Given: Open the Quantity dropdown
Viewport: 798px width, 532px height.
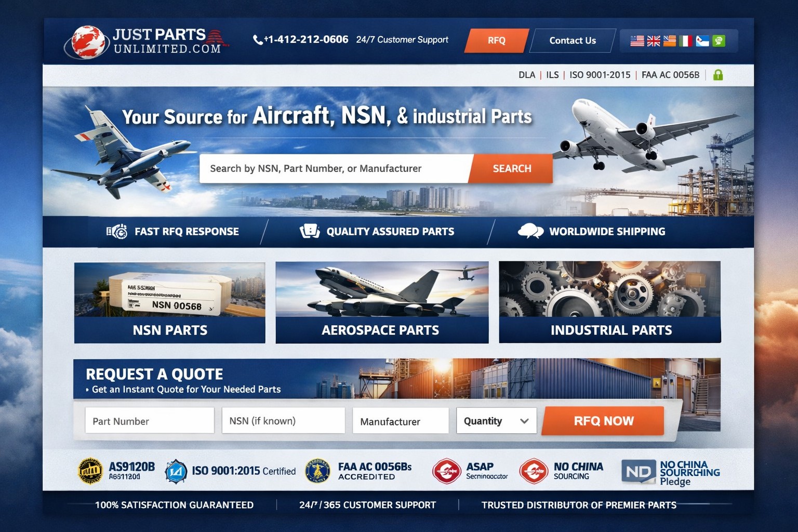Looking at the screenshot, I should (x=496, y=421).
